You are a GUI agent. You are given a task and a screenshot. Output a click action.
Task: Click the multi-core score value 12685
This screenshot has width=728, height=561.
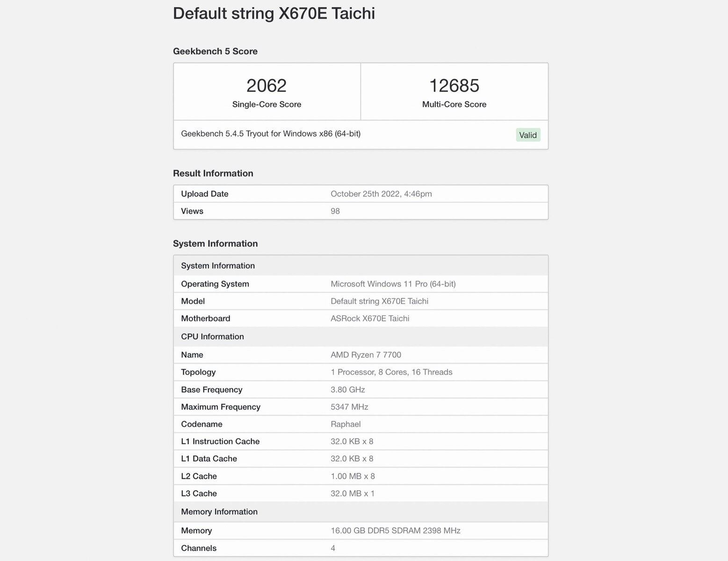[454, 86]
